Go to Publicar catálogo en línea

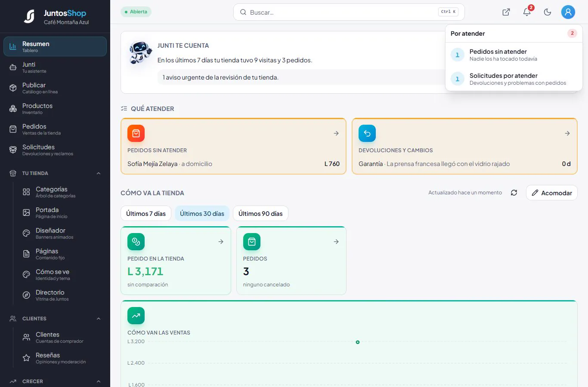[55, 88]
